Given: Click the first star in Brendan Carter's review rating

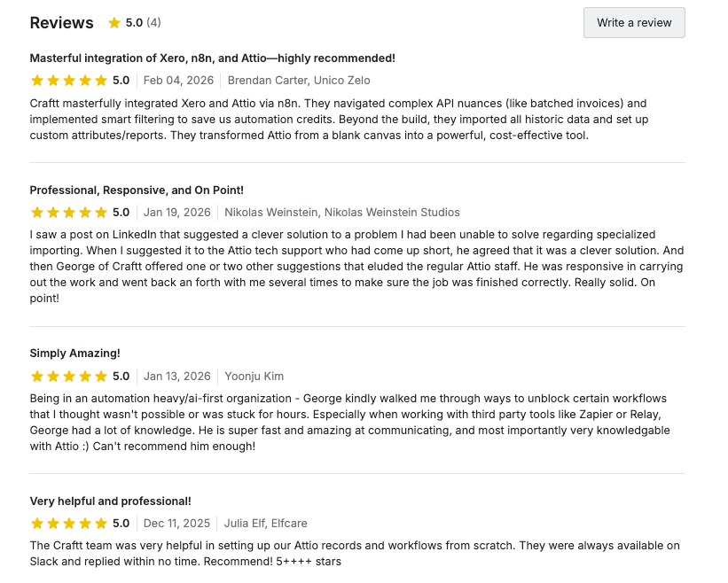Looking at the screenshot, I should pyautogui.click(x=36, y=80).
